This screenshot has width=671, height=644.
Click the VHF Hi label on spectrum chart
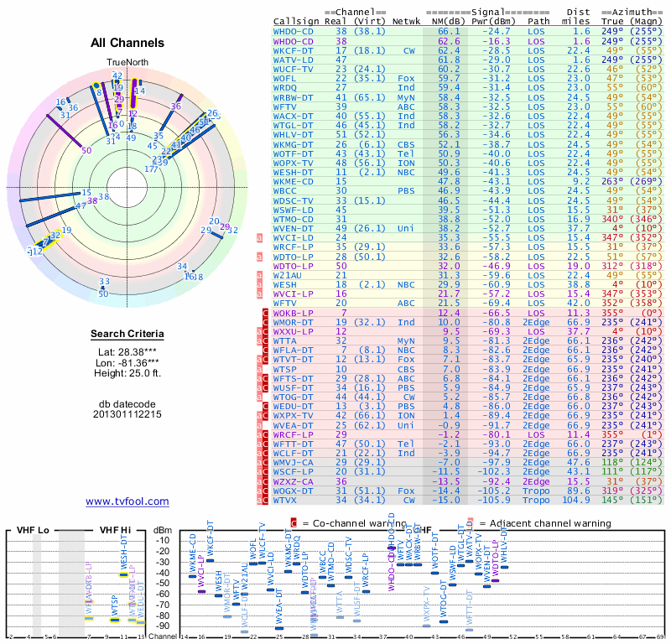point(115,530)
